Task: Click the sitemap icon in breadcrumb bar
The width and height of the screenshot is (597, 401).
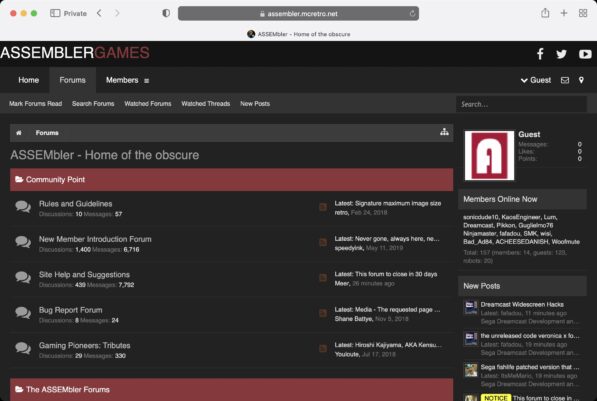Action: tap(444, 132)
